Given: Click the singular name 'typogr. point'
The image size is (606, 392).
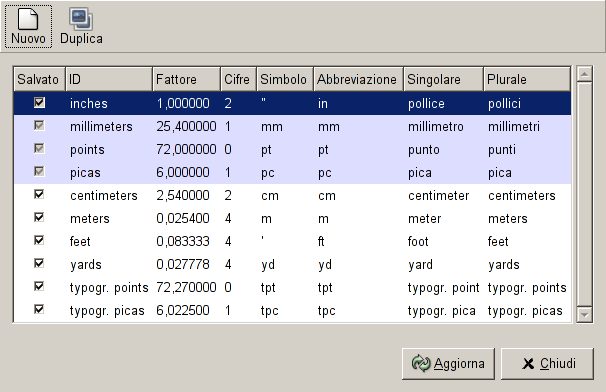Looking at the screenshot, I should point(444,288).
